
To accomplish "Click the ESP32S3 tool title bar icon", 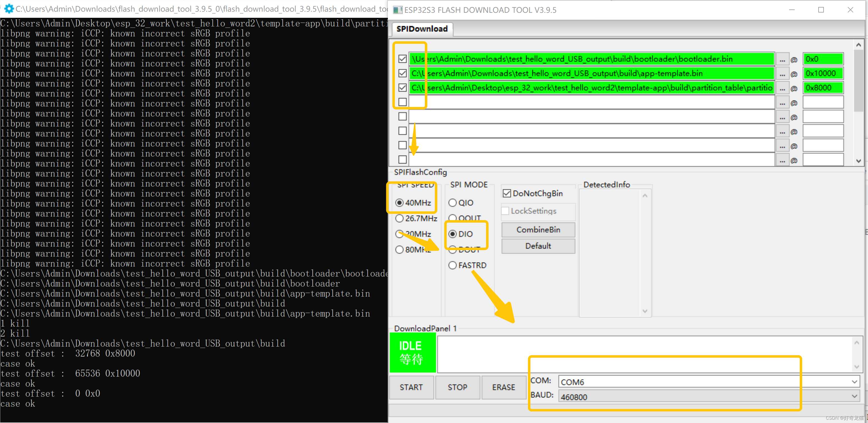I will 398,10.
